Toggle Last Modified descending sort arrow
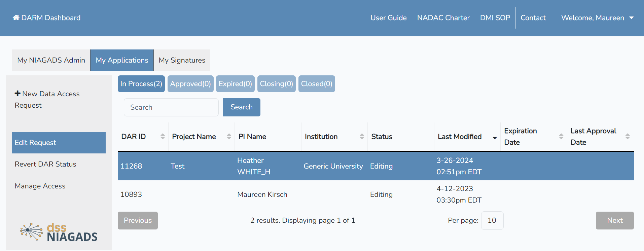644x251 pixels. (495, 138)
